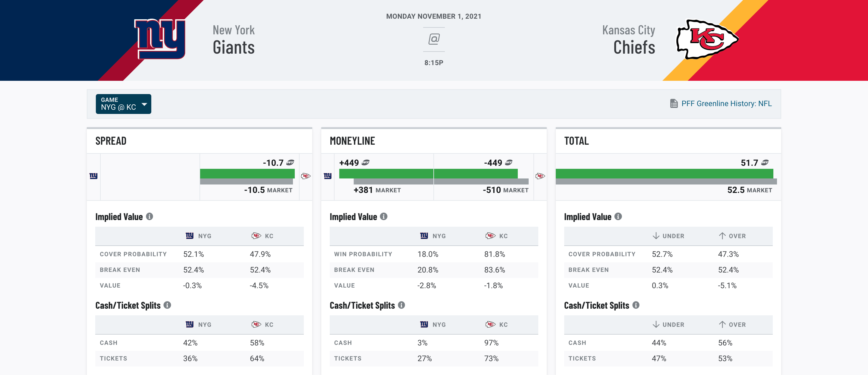
Task: Click spread NYG tickets 36%
Action: (x=190, y=358)
